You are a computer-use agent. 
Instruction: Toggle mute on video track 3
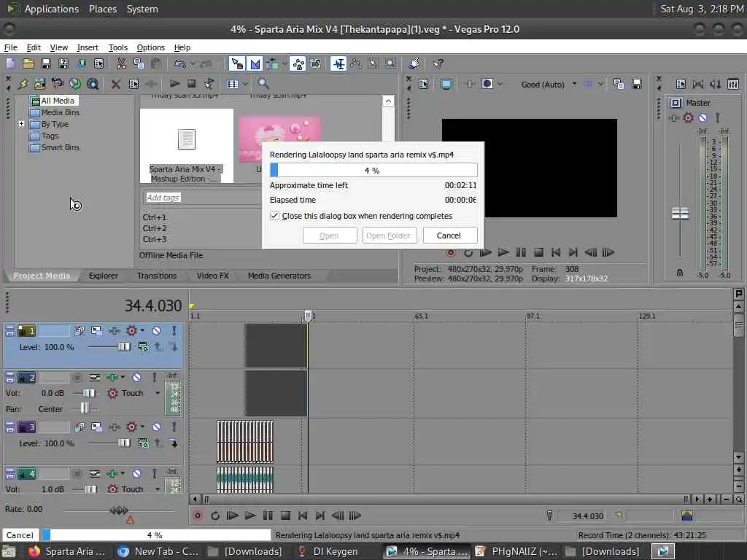tap(156, 427)
